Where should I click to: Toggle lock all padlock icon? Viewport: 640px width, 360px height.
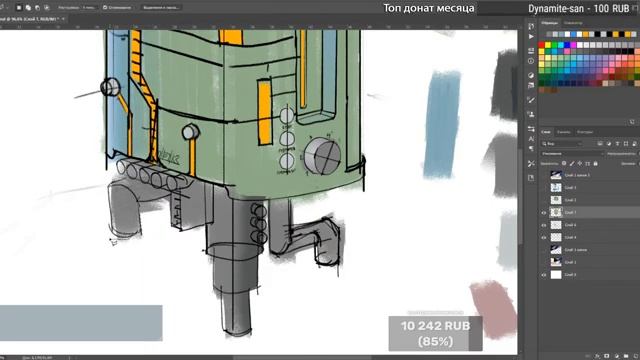pyautogui.click(x=596, y=163)
